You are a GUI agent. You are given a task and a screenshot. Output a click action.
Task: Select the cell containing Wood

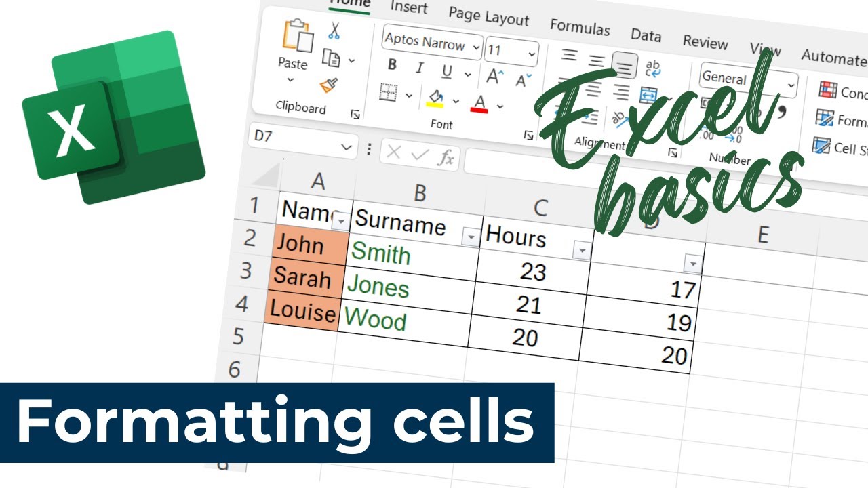pyautogui.click(x=403, y=324)
